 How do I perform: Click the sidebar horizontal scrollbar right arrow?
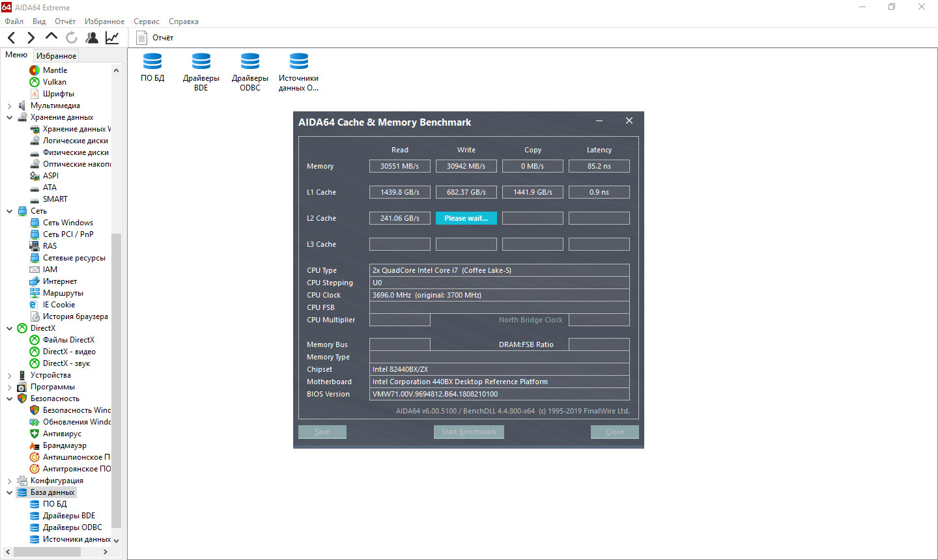(x=106, y=552)
